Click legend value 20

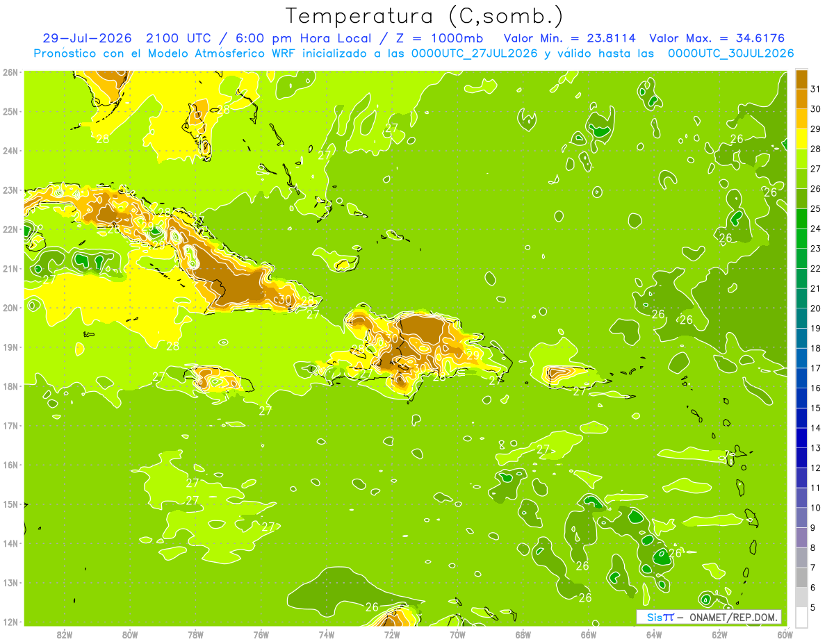816,308
